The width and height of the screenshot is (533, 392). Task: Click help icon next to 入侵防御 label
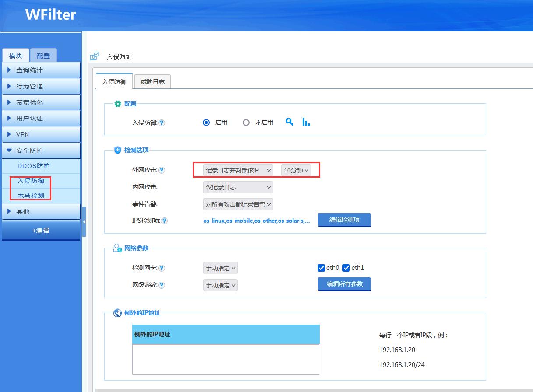click(162, 123)
